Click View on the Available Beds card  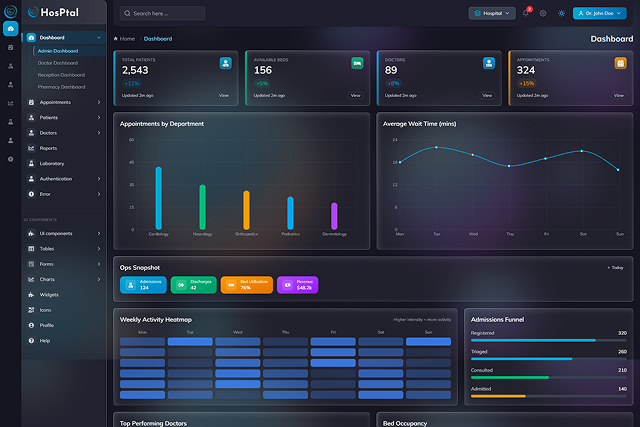(356, 96)
